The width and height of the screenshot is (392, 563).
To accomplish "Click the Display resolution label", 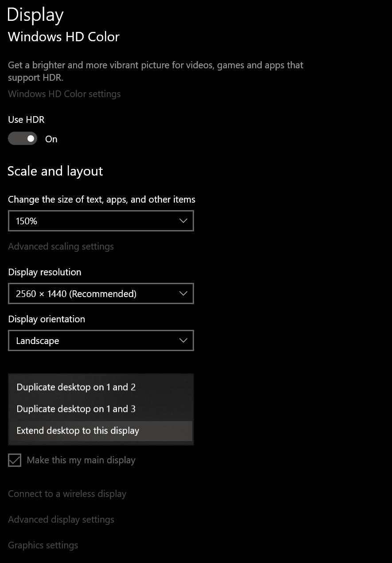I will tap(45, 272).
